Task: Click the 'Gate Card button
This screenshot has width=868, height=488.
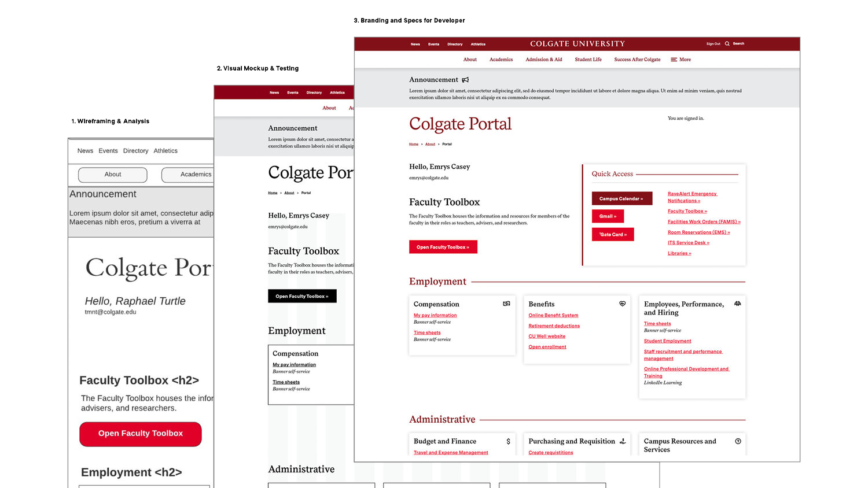Action: (x=613, y=234)
